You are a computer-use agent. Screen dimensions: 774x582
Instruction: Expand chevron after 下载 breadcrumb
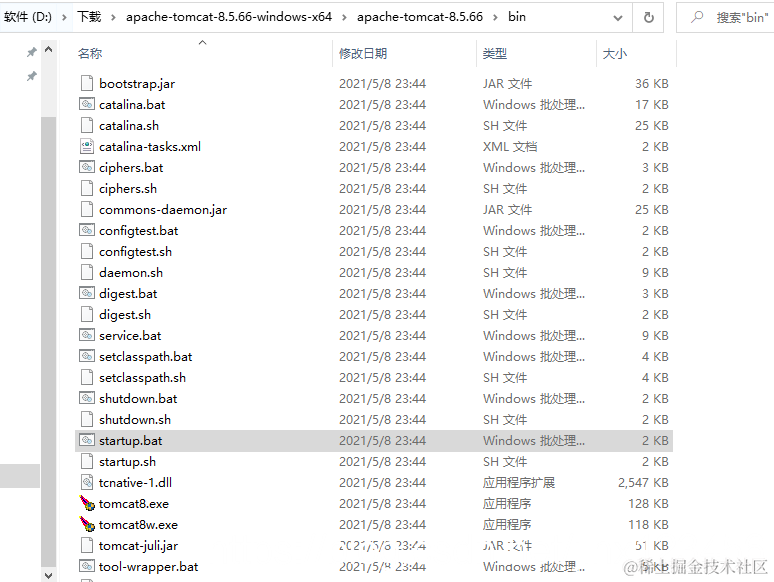click(x=113, y=17)
